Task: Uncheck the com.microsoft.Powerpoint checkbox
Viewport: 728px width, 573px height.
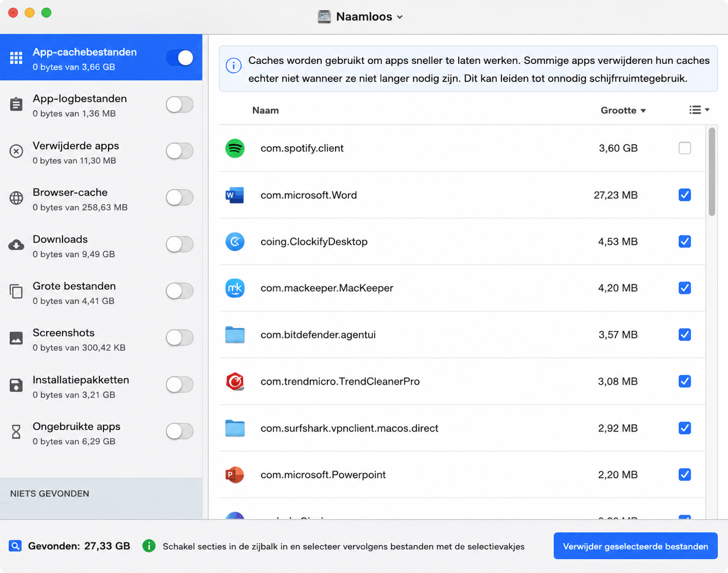Action: (685, 475)
